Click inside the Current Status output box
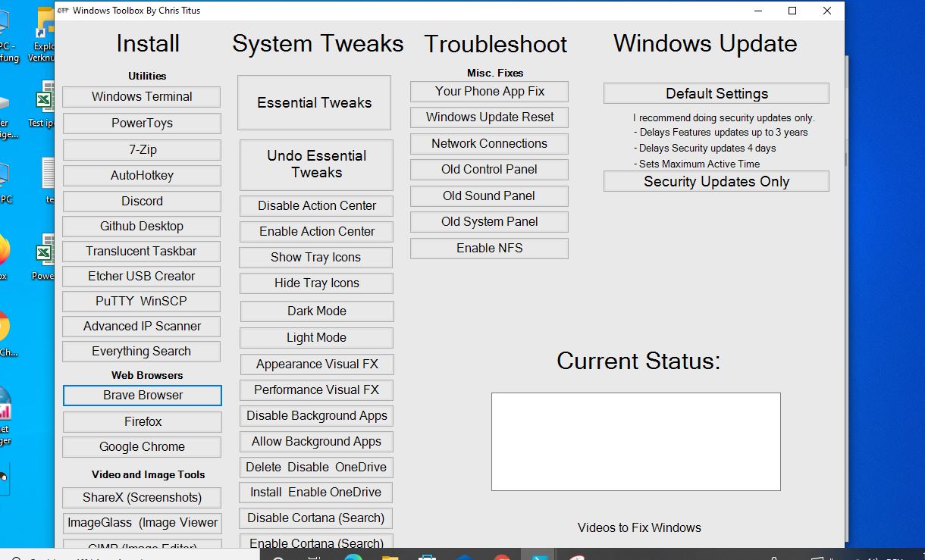This screenshot has height=560, width=925. tap(636, 442)
